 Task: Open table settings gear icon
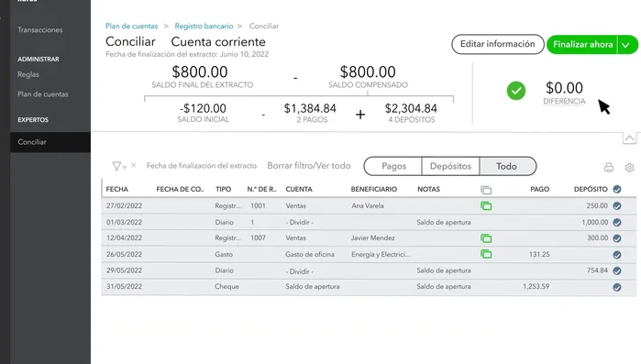click(630, 168)
